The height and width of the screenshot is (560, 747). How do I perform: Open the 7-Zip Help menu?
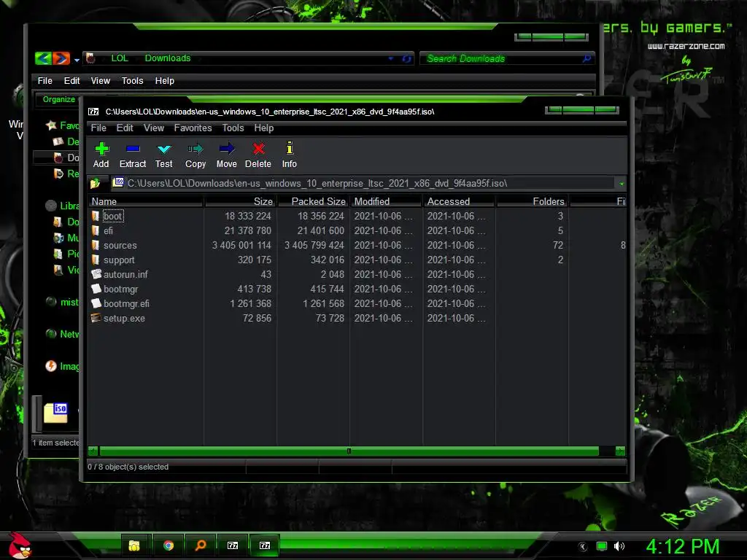click(x=264, y=128)
